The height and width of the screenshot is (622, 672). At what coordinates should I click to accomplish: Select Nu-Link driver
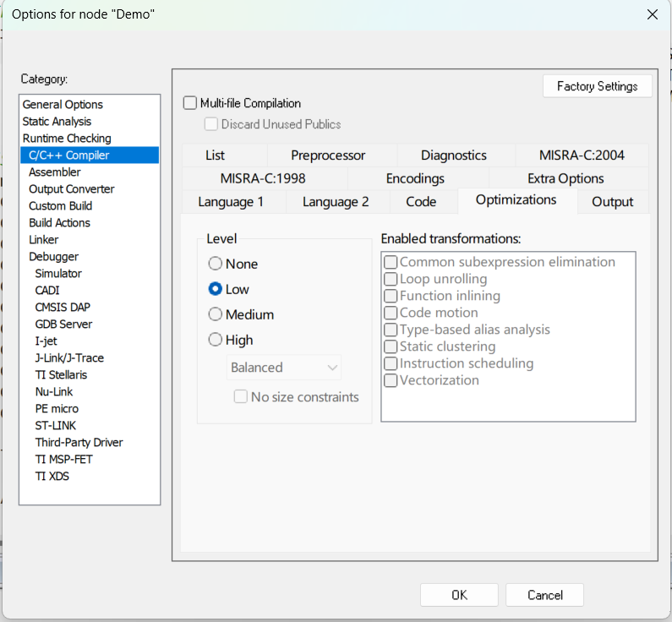point(90,391)
